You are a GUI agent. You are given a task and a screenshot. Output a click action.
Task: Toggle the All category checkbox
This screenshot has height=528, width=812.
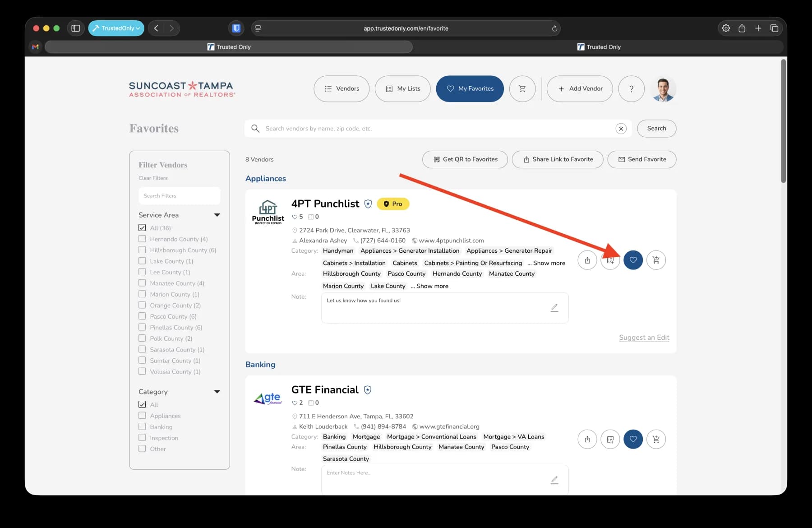click(142, 404)
